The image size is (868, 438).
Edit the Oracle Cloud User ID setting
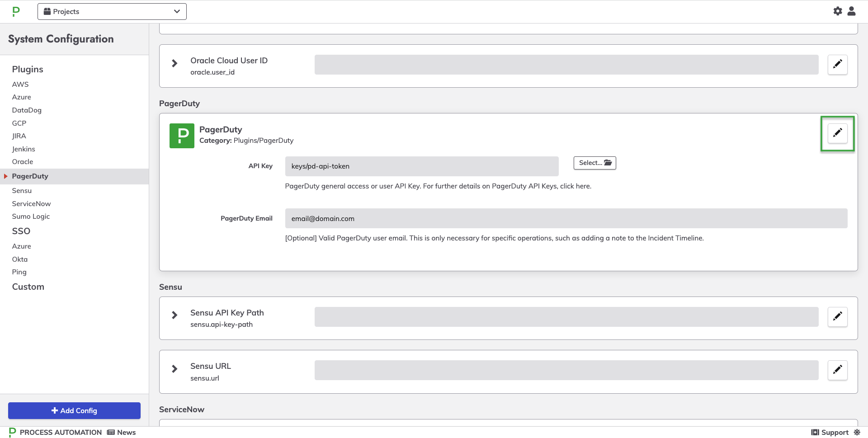[x=837, y=64]
